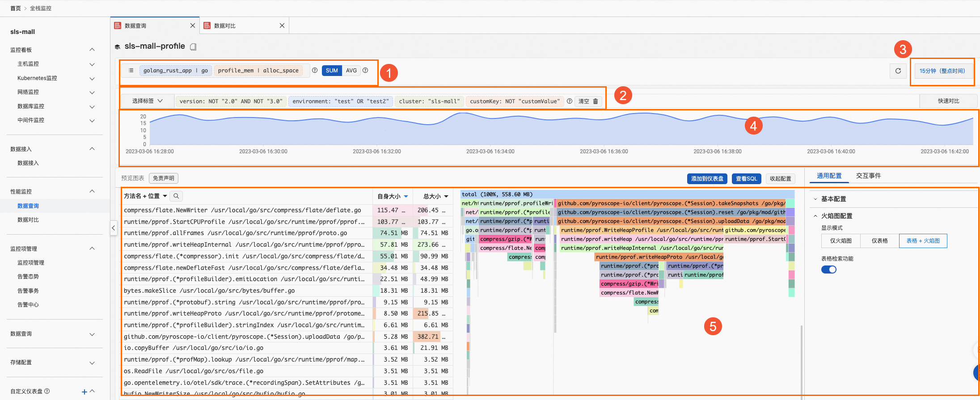Click the profile_mem | alloc_space tag

point(258,71)
